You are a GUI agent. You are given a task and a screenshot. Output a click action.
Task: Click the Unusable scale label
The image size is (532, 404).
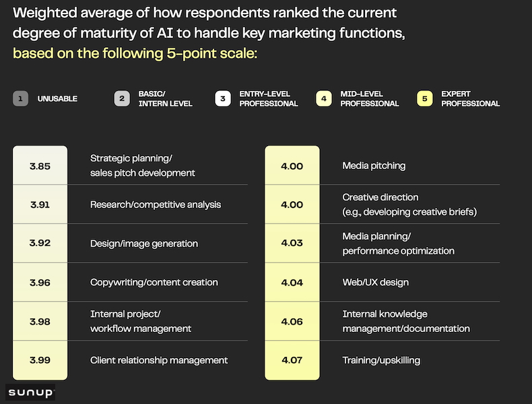click(x=57, y=99)
